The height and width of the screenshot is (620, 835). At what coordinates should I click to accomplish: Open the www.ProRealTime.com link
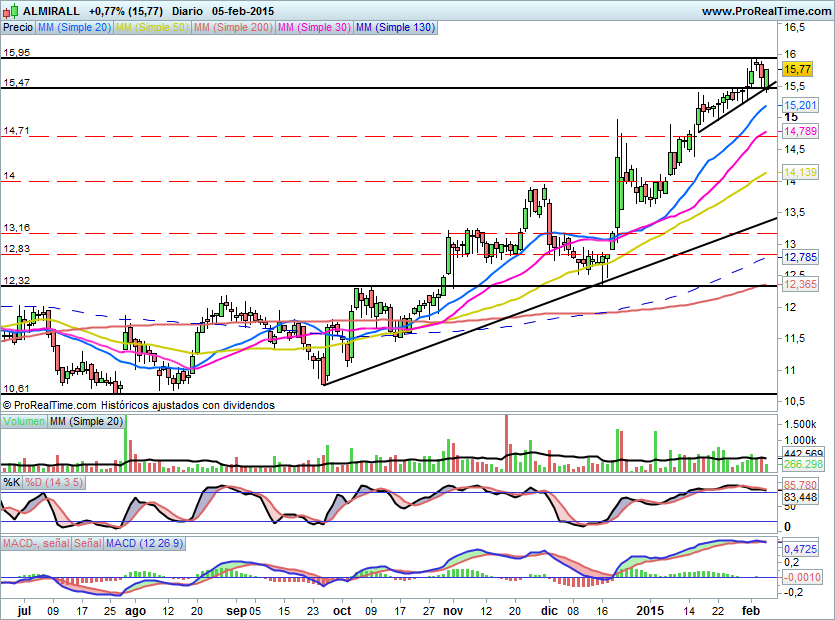(x=766, y=10)
